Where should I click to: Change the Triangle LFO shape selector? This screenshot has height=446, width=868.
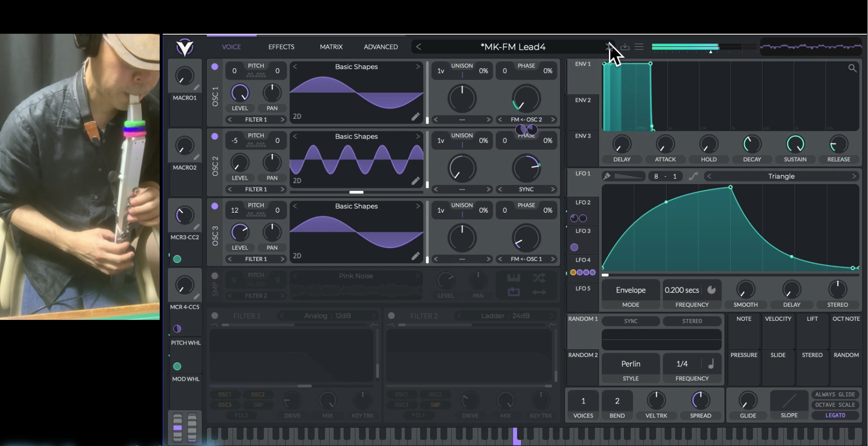tap(781, 176)
